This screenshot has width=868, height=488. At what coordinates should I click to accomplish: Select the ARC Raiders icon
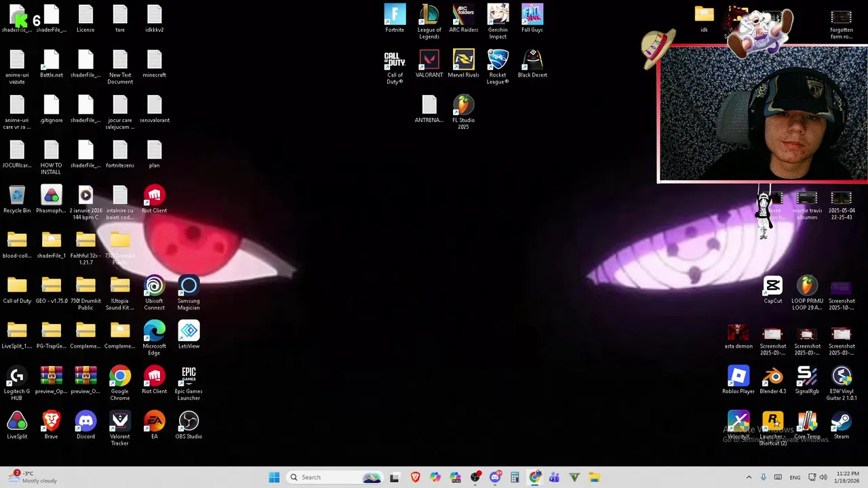464,18
